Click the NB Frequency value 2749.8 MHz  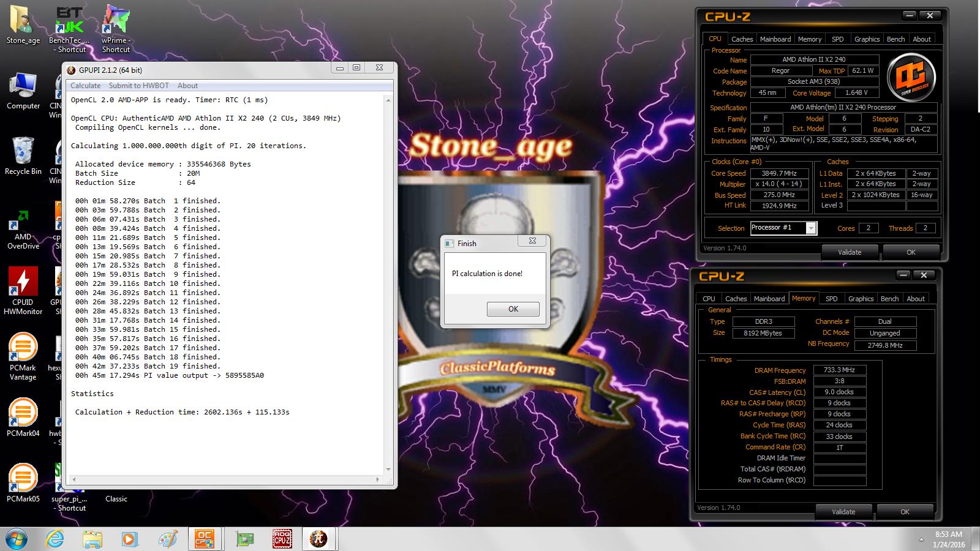(x=885, y=345)
